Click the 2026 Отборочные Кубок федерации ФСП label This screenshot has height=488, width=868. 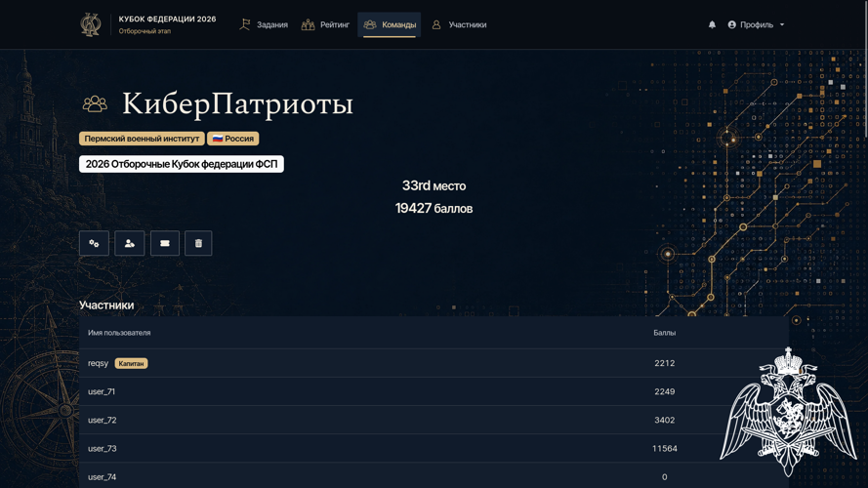(182, 164)
